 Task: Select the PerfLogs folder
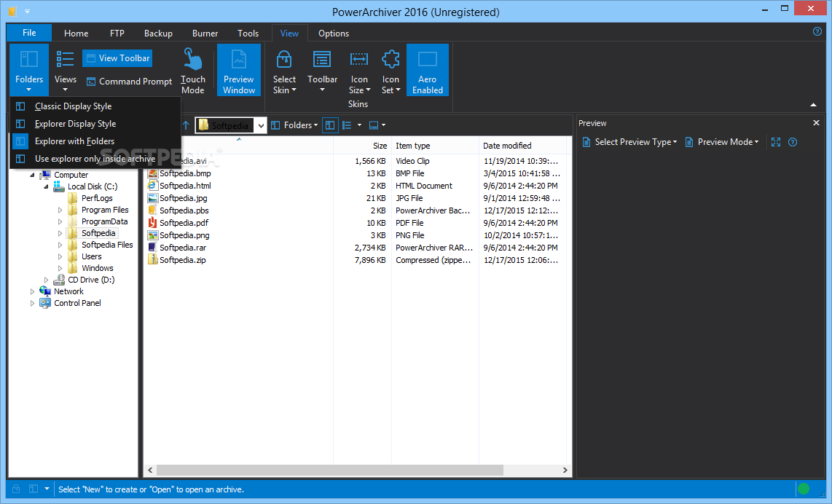[97, 198]
